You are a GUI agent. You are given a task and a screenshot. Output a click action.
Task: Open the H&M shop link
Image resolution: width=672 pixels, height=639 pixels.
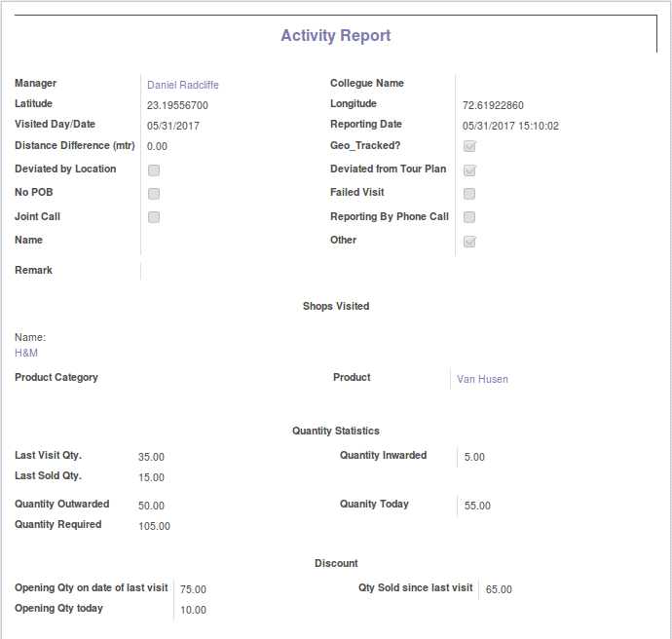click(x=26, y=353)
